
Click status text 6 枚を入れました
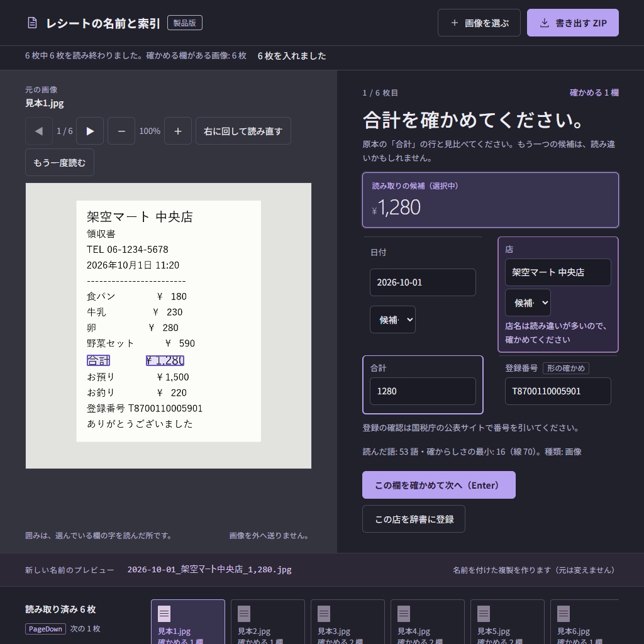click(292, 56)
